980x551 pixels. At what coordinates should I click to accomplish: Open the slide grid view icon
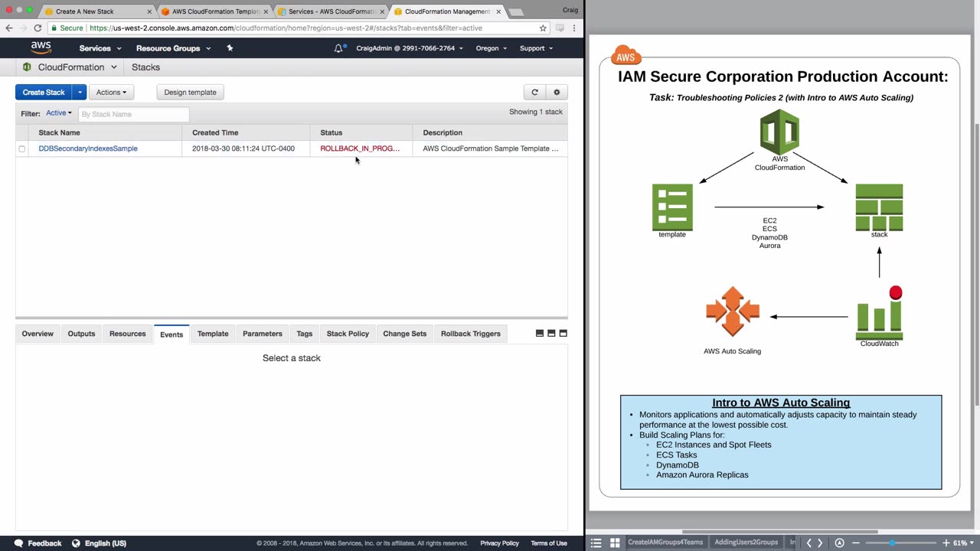coord(614,543)
